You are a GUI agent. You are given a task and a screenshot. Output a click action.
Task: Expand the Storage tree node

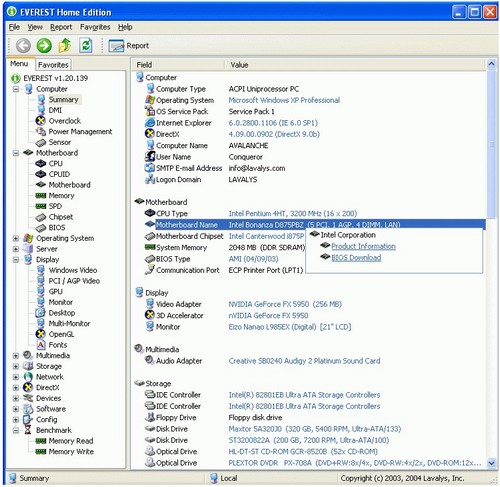coord(16,366)
